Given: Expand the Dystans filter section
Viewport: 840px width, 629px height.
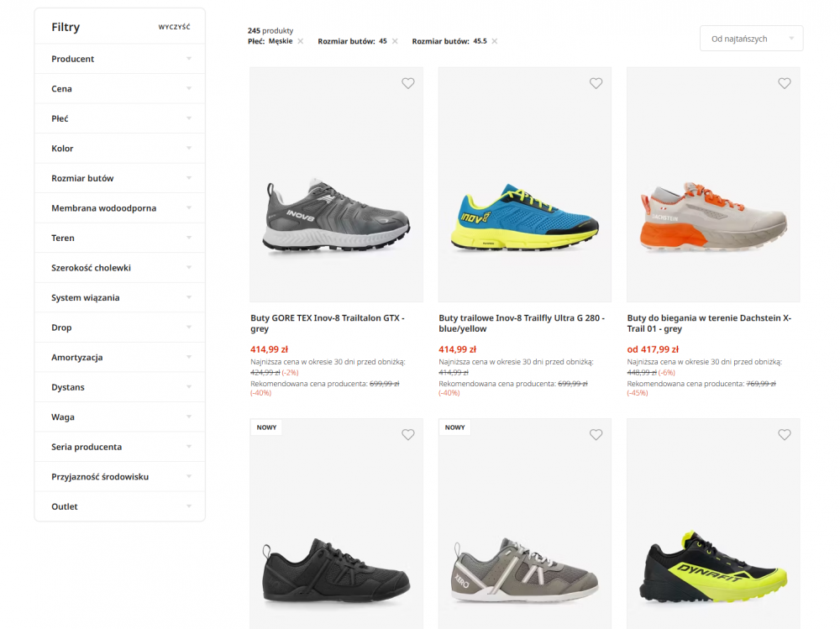Looking at the screenshot, I should pyautogui.click(x=120, y=387).
